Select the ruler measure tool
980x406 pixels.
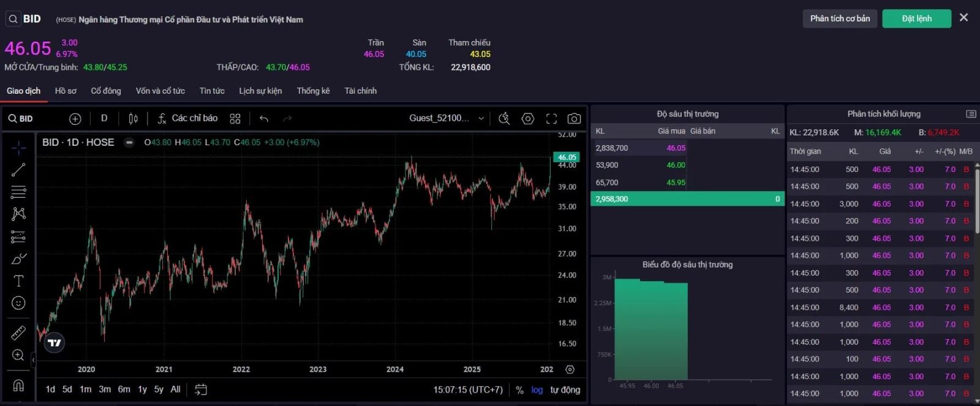(18, 333)
